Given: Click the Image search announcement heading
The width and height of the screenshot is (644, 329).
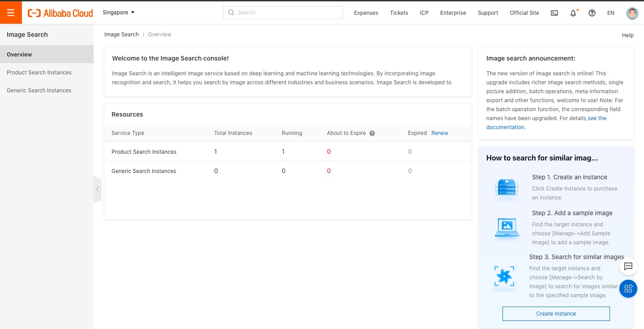Looking at the screenshot, I should point(531,58).
